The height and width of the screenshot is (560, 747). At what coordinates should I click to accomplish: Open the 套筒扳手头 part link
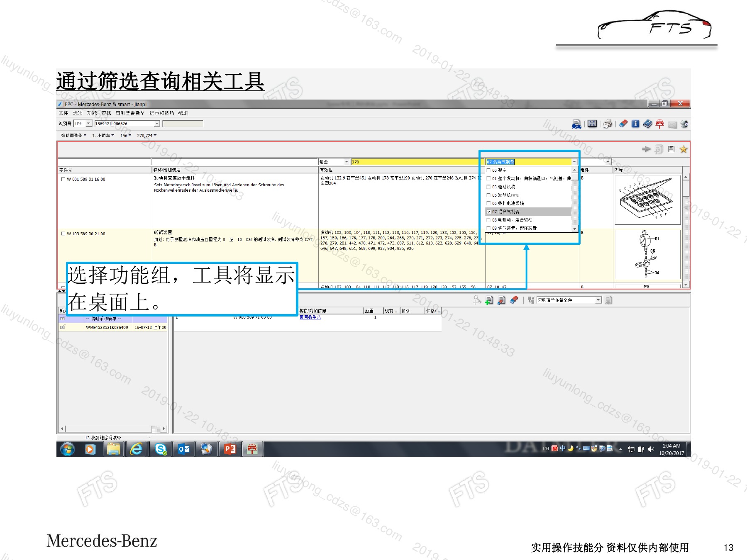[x=310, y=317]
